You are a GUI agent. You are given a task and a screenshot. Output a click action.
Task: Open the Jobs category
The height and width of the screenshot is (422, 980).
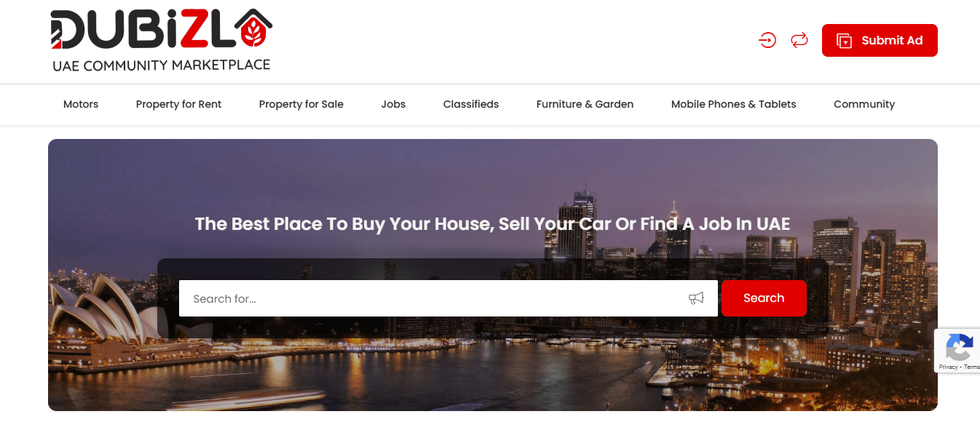pyautogui.click(x=393, y=104)
